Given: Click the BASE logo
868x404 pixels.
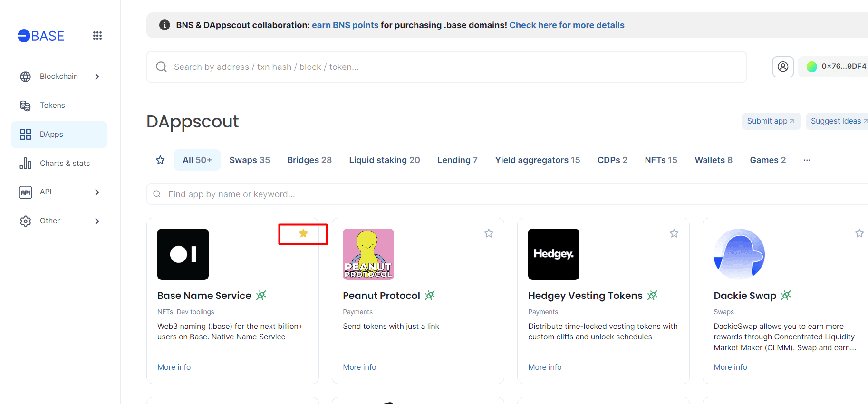Looking at the screenshot, I should tap(41, 36).
